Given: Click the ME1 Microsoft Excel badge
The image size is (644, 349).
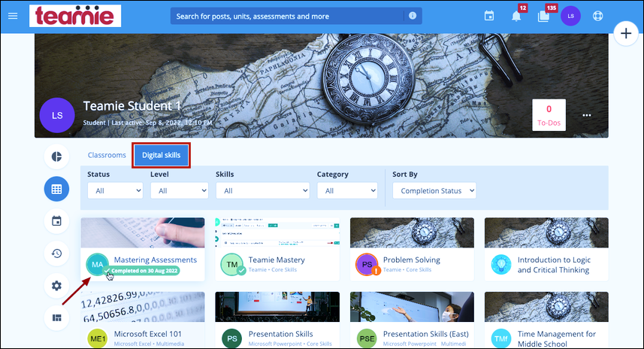Looking at the screenshot, I should click(98, 338).
